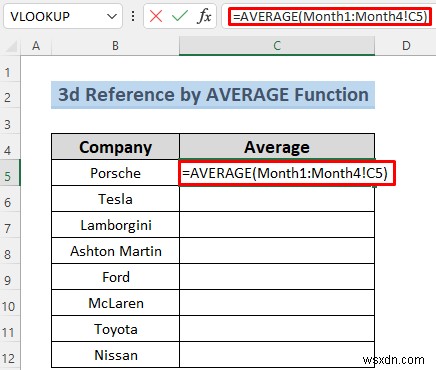Image resolution: width=436 pixels, height=370 pixels.
Task: Click the title '3d Reference by AVERAGE Function'
Action: (x=213, y=95)
